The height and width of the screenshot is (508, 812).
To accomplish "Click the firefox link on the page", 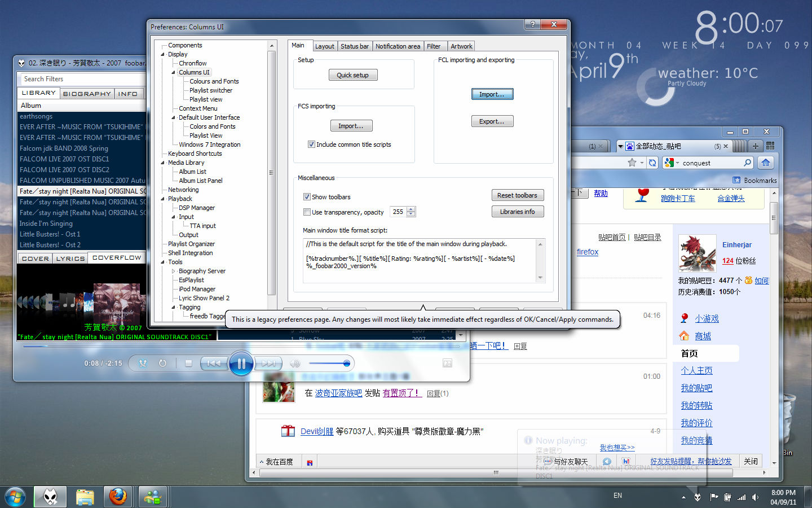I will click(588, 252).
